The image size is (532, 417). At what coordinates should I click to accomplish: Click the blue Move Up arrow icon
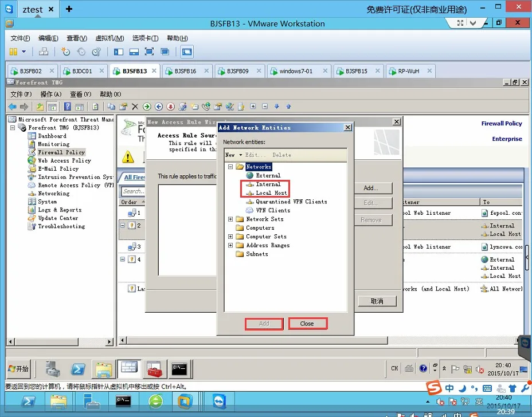coord(288,107)
